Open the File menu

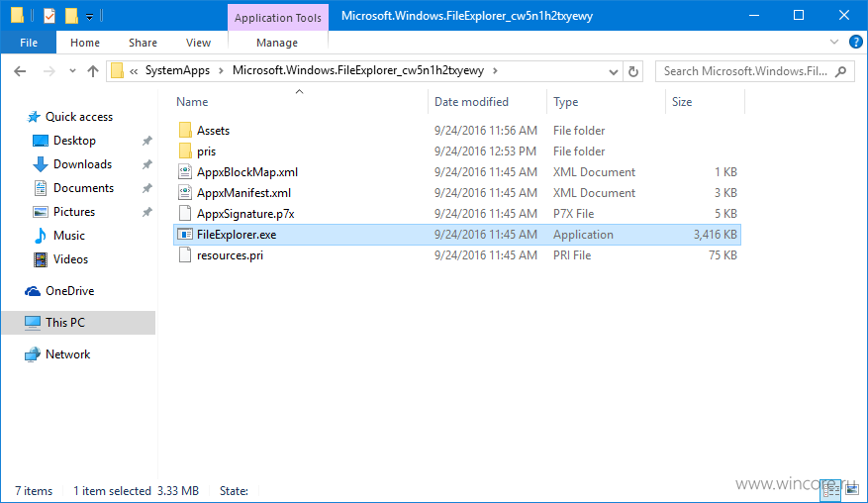click(x=29, y=43)
